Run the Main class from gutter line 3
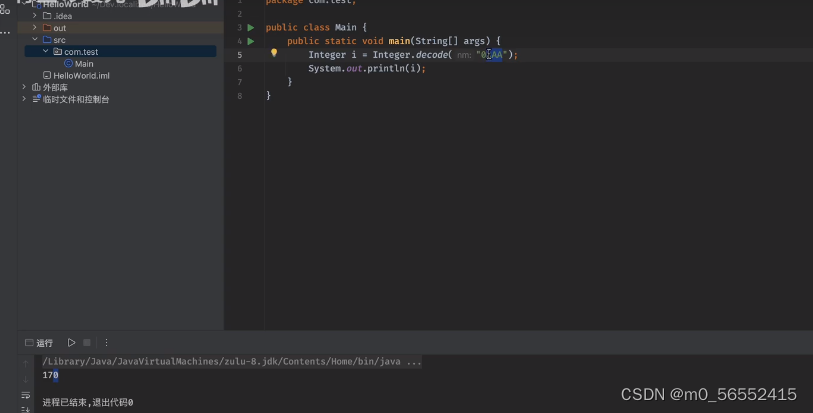813x413 pixels. pyautogui.click(x=251, y=27)
